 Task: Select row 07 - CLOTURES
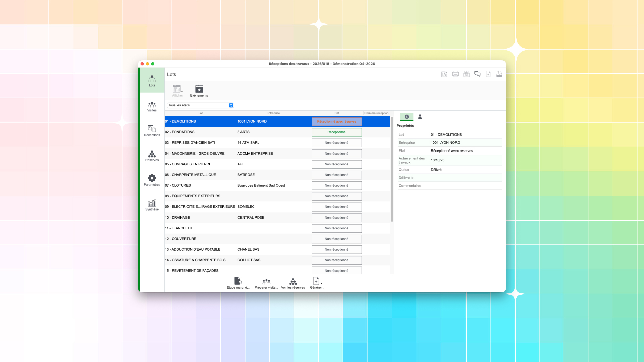coord(277,186)
